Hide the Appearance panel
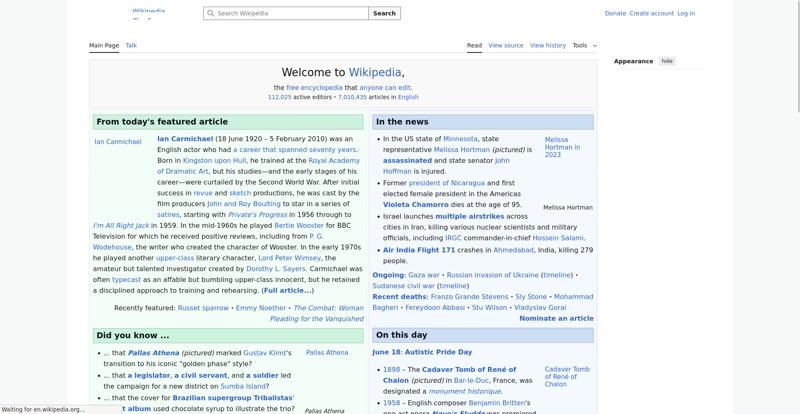The image size is (800, 414). point(667,61)
